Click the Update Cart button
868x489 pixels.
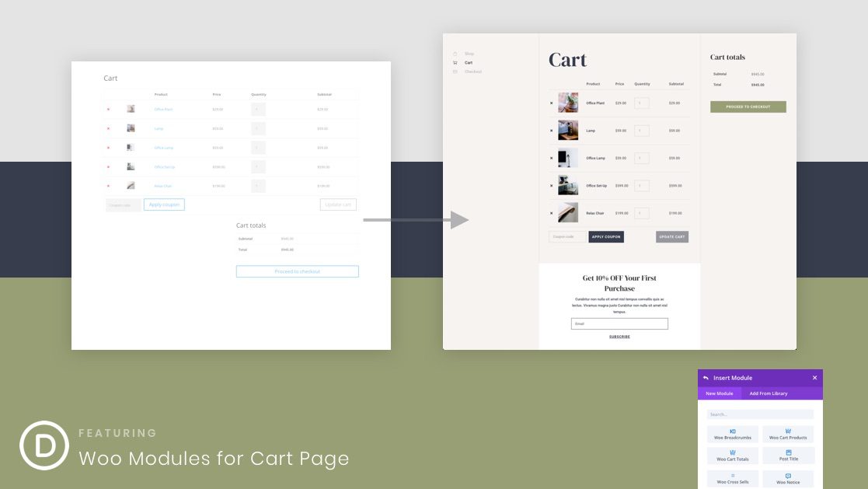pos(671,236)
